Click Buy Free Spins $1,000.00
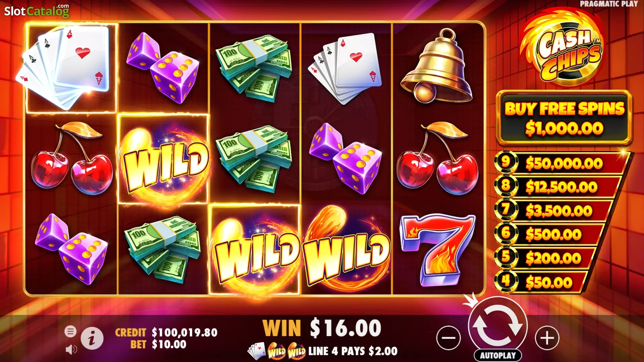This screenshot has height=362, width=644. click(x=564, y=118)
